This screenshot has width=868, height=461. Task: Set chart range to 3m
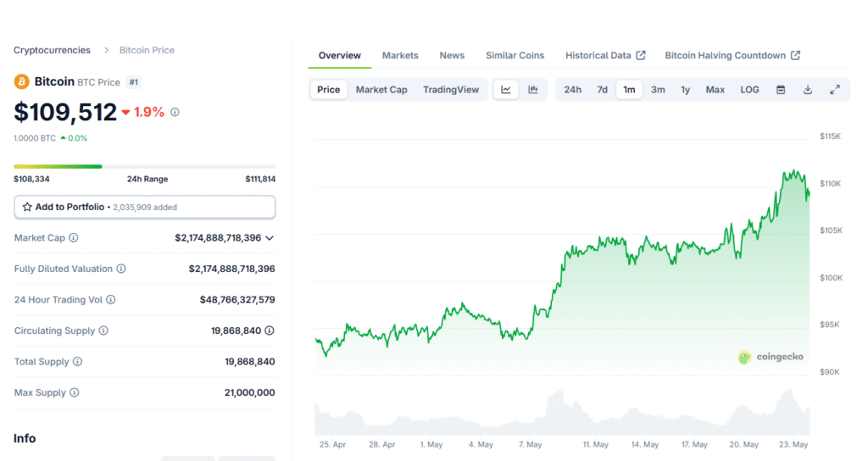(x=658, y=90)
